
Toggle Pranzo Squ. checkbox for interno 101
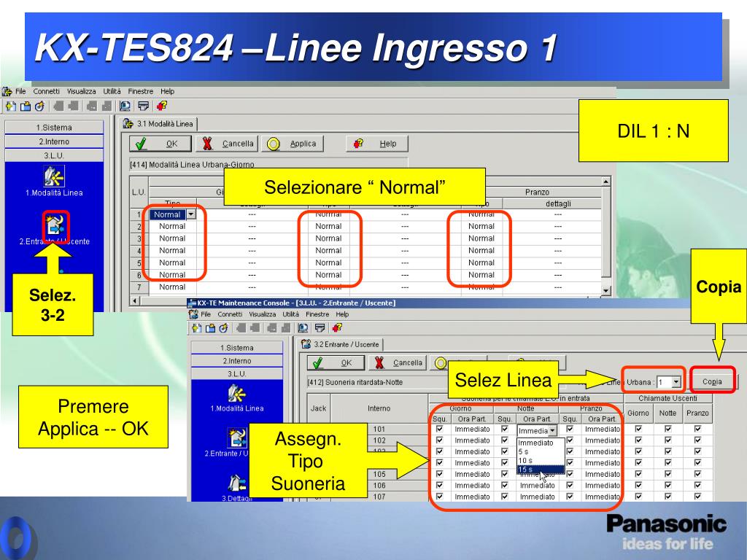tap(569, 429)
